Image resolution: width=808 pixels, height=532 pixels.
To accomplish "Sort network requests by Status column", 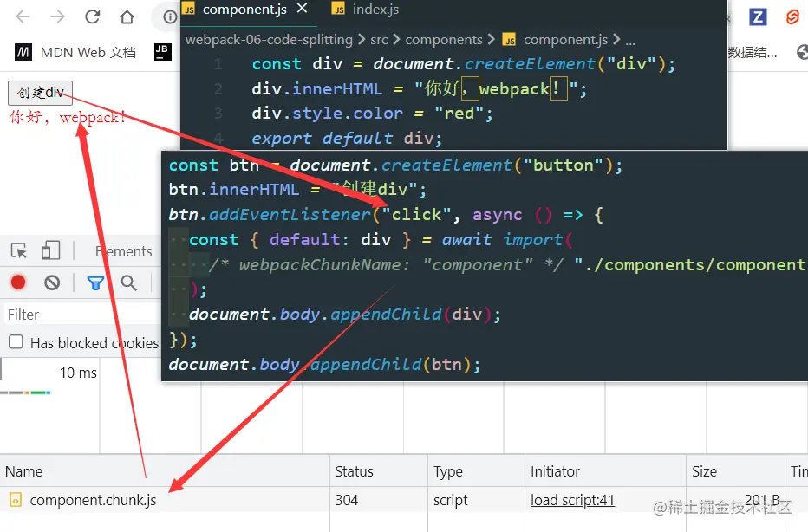I will [379, 471].
